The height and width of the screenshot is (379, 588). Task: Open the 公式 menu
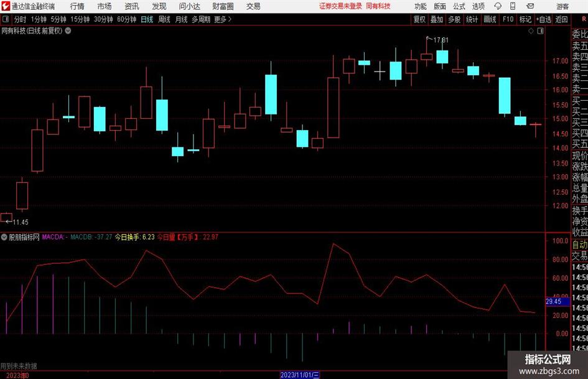tap(459, 6)
